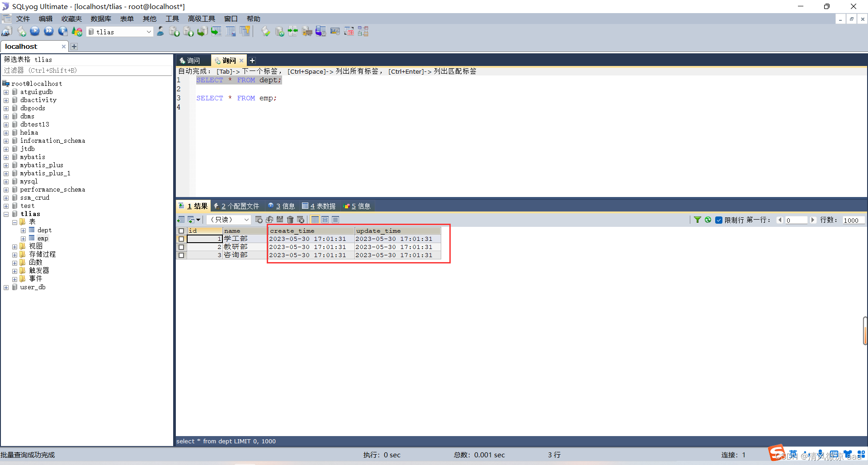Open the export resultset dropdown arrow
Image resolution: width=868 pixels, height=465 pixels.
[x=198, y=220]
